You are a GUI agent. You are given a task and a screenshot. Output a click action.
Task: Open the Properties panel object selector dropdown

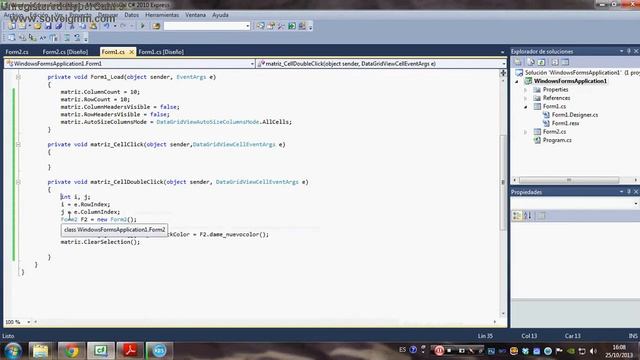point(636,204)
